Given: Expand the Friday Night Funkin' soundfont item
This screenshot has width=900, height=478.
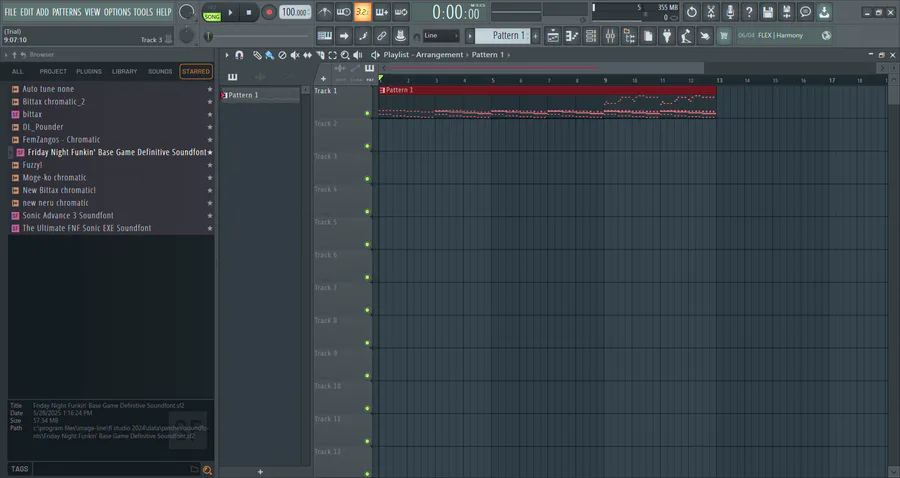Looking at the screenshot, I should (10, 152).
